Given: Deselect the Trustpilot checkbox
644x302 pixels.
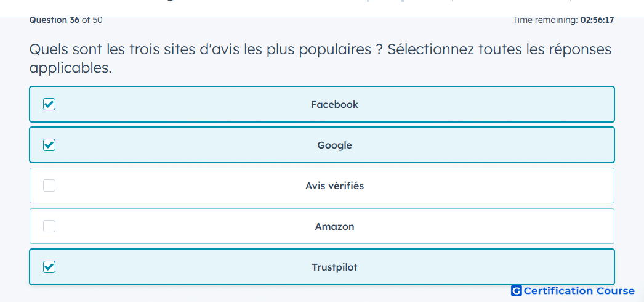Looking at the screenshot, I should (x=49, y=267).
